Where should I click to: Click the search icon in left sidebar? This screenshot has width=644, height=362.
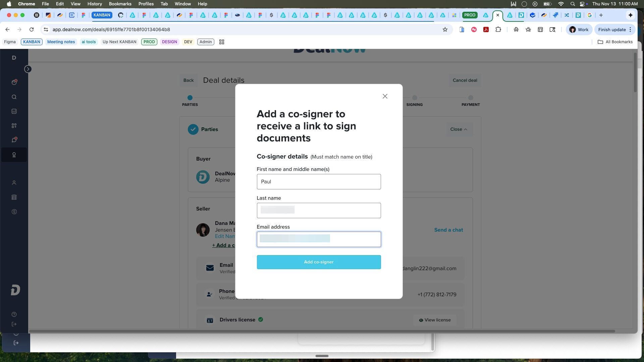point(14,97)
